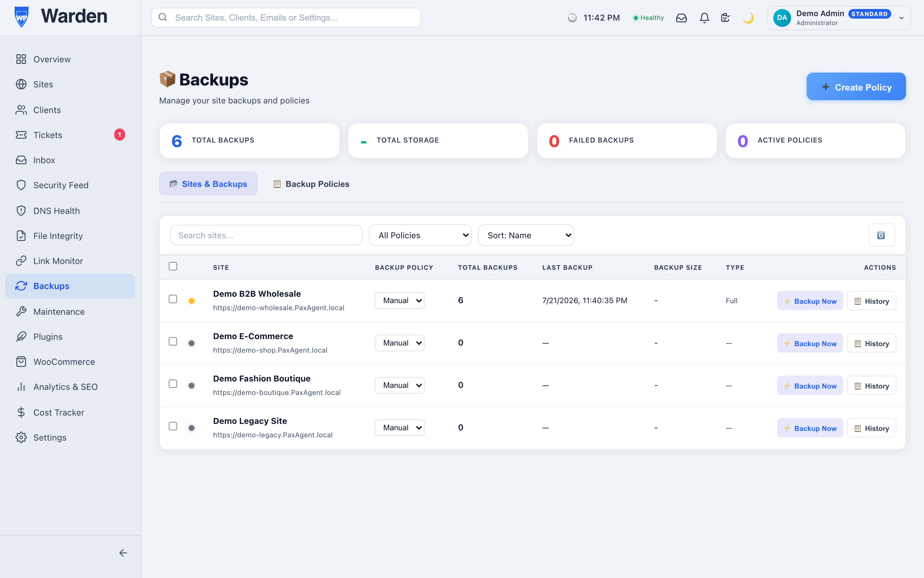Open the Inbox tray icon in sidebar
This screenshot has height=578, width=924.
[x=21, y=160]
